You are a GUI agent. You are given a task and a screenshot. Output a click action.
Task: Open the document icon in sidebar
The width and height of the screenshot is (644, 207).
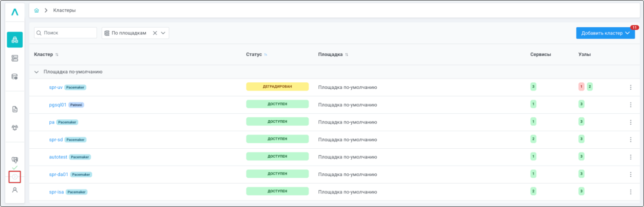[15, 109]
